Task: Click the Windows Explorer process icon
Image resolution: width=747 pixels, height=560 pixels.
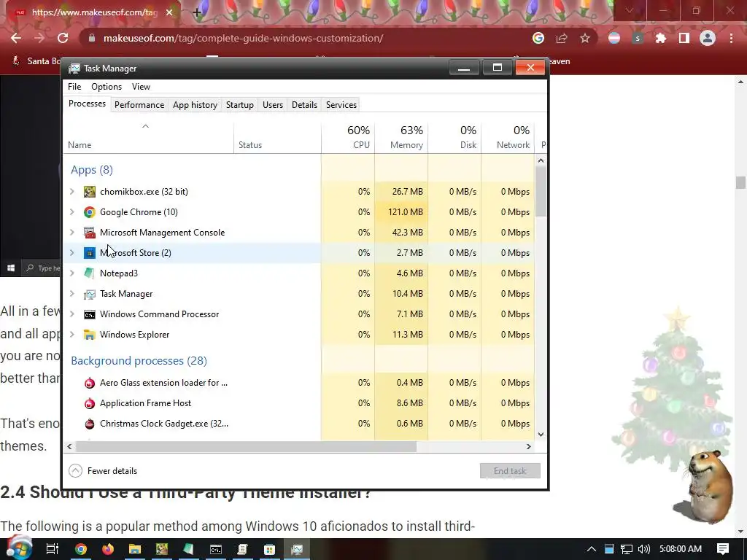Action: 90,335
